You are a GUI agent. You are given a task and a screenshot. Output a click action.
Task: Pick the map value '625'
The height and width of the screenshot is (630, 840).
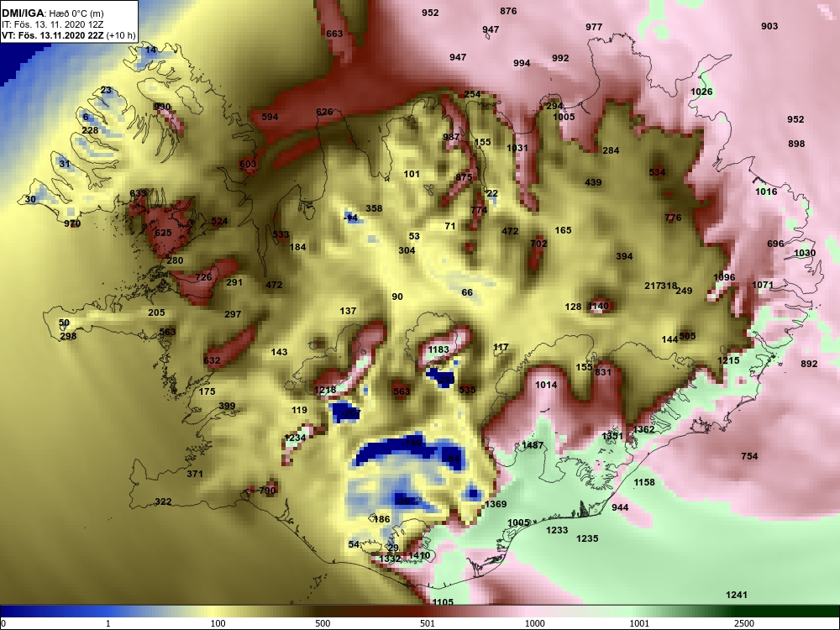(x=163, y=233)
